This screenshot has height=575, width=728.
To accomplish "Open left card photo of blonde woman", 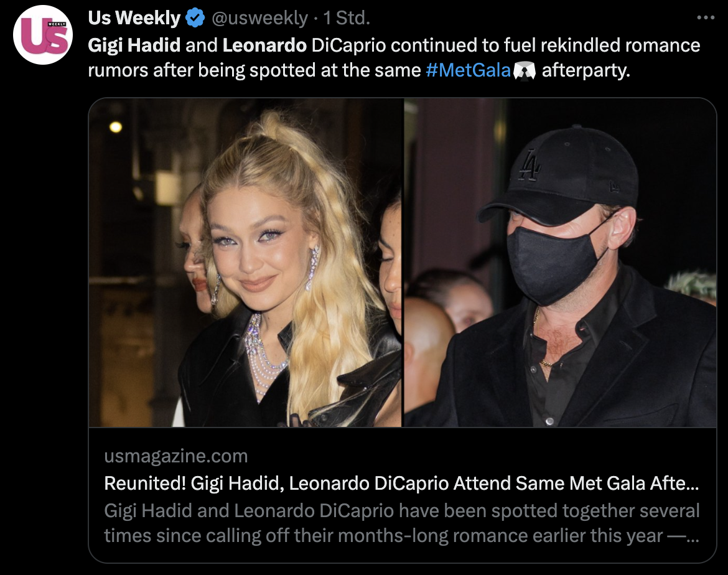I will tap(245, 263).
